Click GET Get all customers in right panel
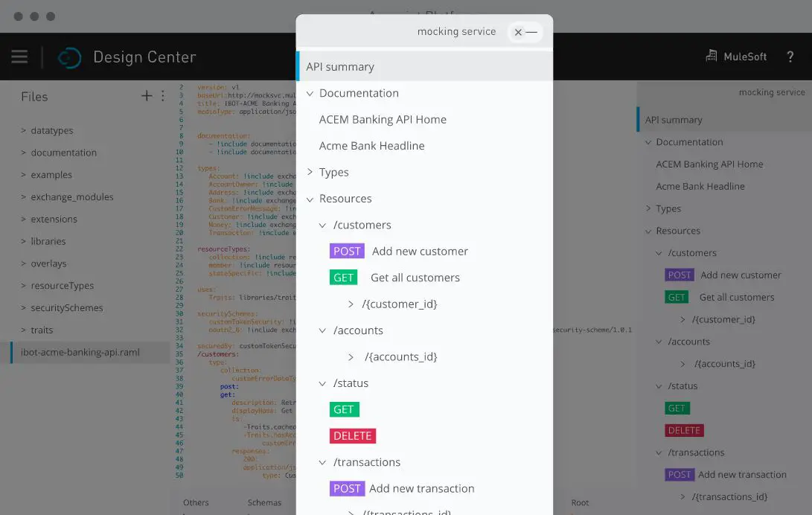Viewport: 812px width, 515px height. pos(720,297)
